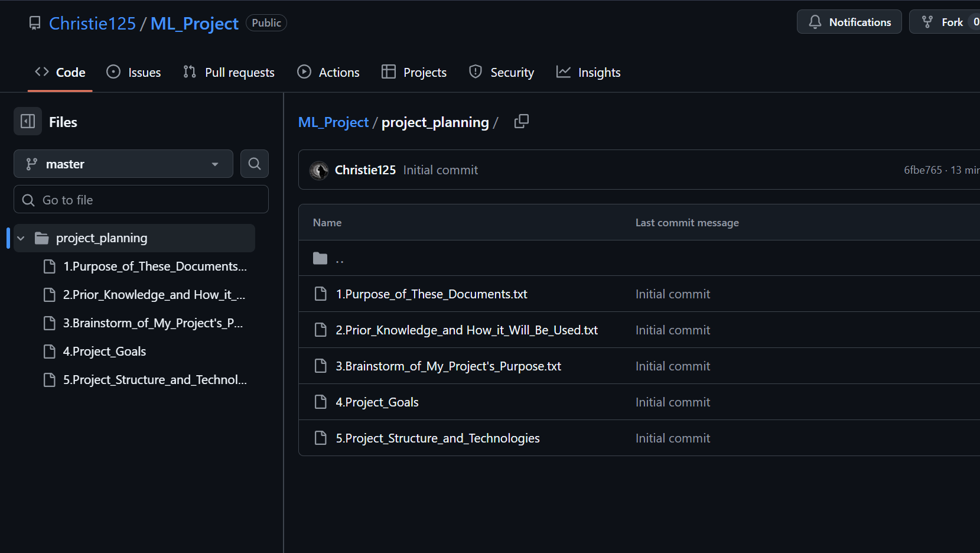Open the Pull requests tab

229,72
